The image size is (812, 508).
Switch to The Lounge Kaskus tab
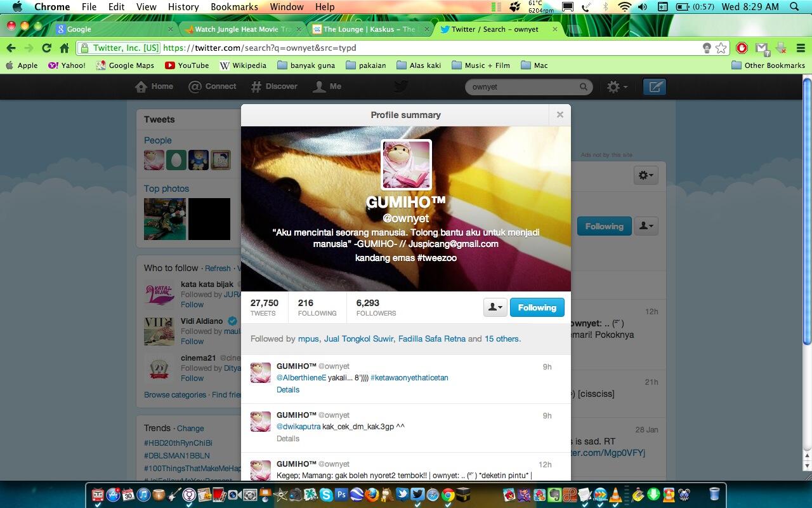(370, 29)
